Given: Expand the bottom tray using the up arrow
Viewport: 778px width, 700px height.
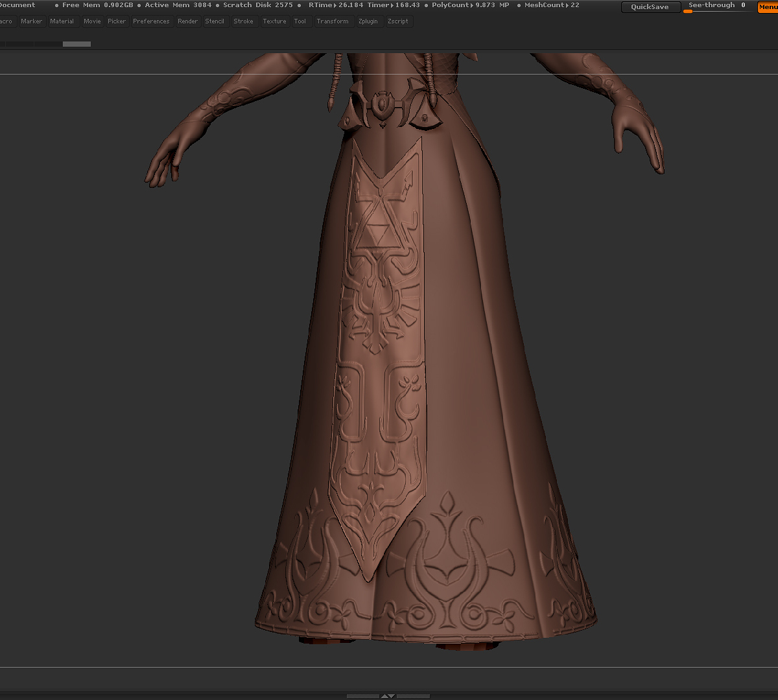Looking at the screenshot, I should pos(384,696).
